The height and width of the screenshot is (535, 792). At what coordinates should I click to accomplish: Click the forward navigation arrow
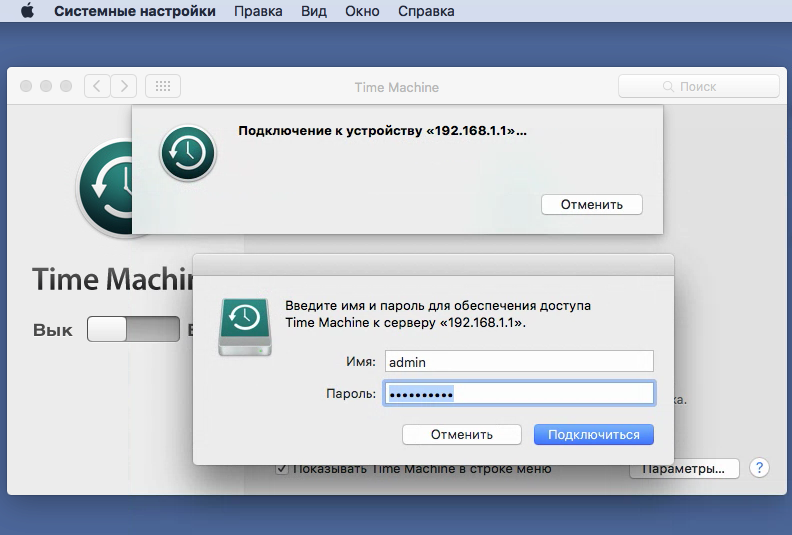pos(124,86)
